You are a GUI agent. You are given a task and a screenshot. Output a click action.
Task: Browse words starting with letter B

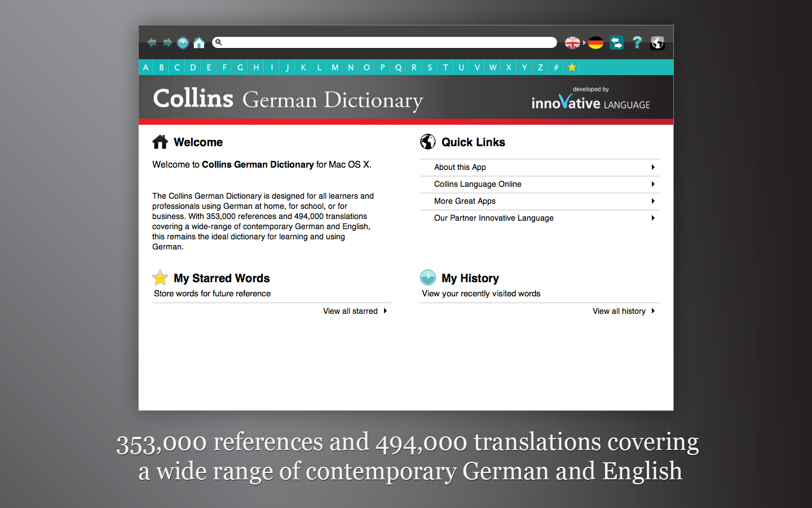click(161, 67)
